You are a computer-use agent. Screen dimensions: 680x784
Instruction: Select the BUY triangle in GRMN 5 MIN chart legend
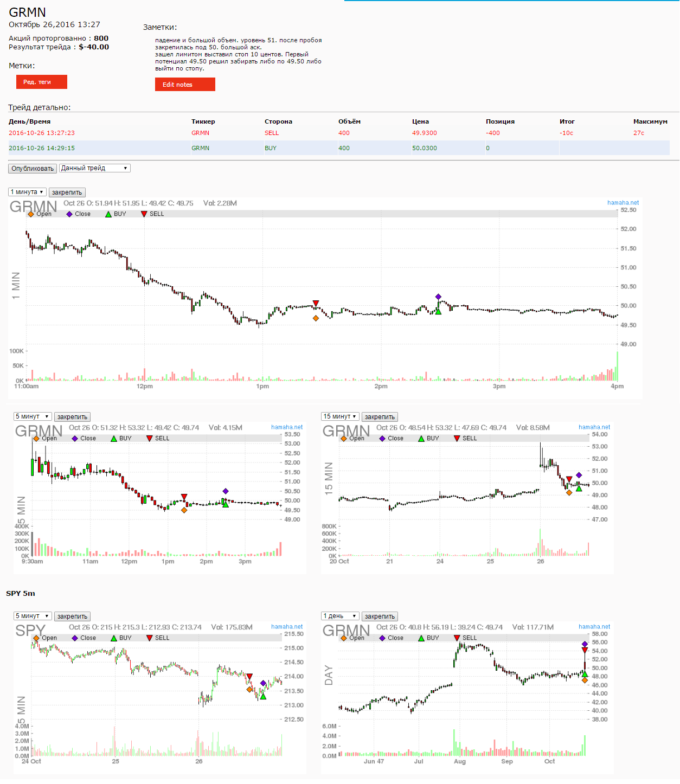[x=114, y=439]
